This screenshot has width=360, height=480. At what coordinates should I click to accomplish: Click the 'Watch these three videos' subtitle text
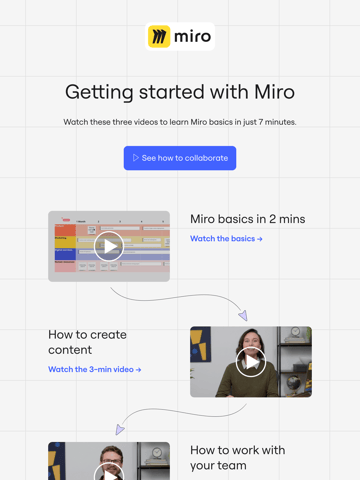[180, 122]
